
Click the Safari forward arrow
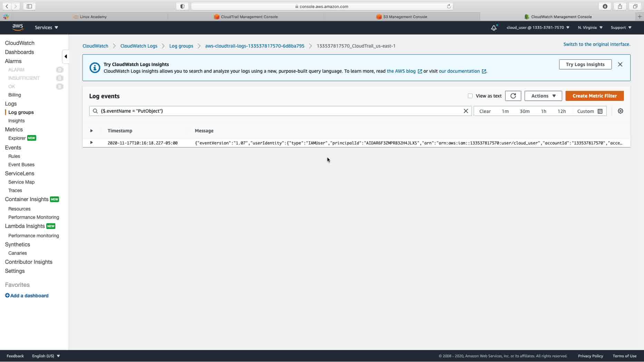click(x=16, y=6)
